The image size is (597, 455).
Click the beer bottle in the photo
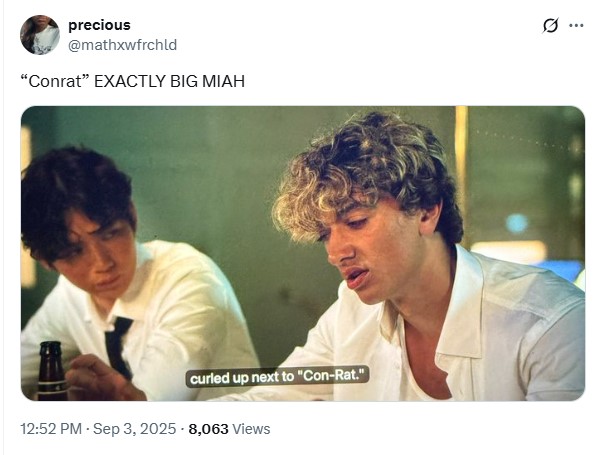pos(52,370)
